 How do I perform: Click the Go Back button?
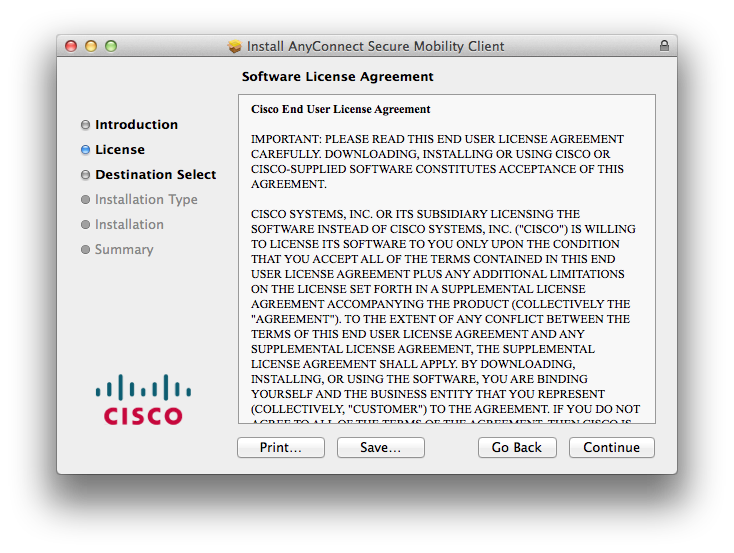517,447
